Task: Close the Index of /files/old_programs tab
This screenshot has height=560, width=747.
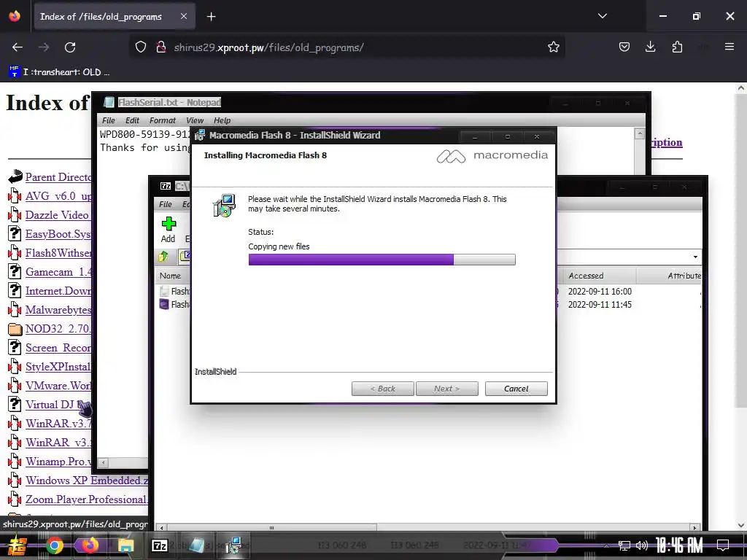Action: tap(184, 16)
